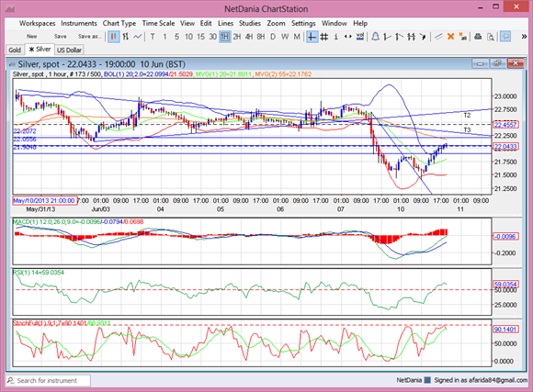This screenshot has width=533, height=392.
Task: Select the candlestick chart type icon
Action: (114, 37)
